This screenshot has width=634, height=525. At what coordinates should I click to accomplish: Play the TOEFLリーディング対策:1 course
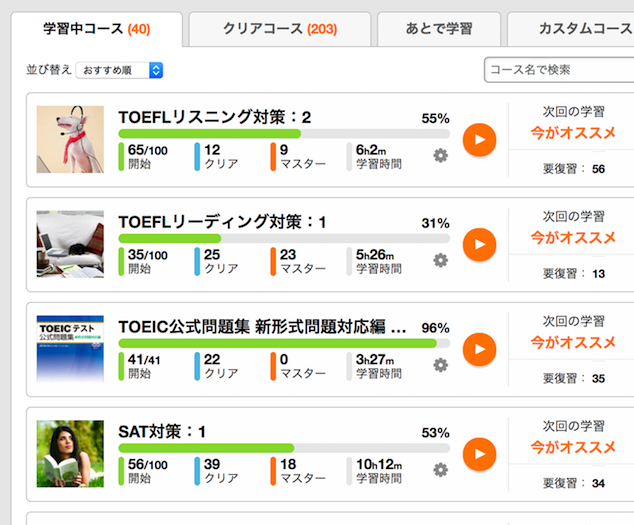480,245
